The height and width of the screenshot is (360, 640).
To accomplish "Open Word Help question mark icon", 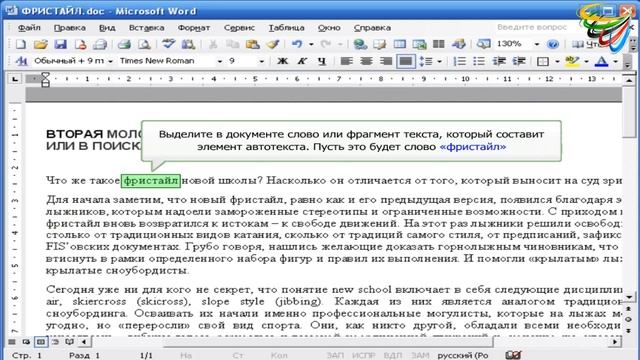I will 553,44.
